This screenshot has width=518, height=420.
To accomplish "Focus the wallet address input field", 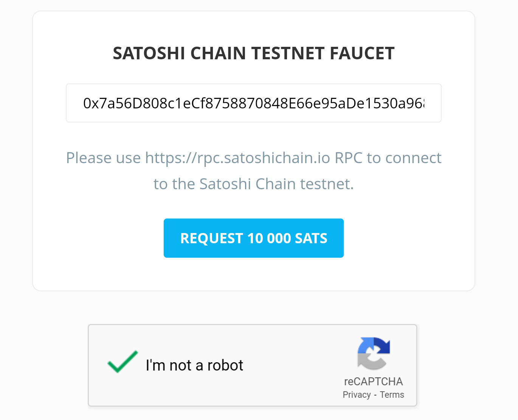I will tap(254, 103).
